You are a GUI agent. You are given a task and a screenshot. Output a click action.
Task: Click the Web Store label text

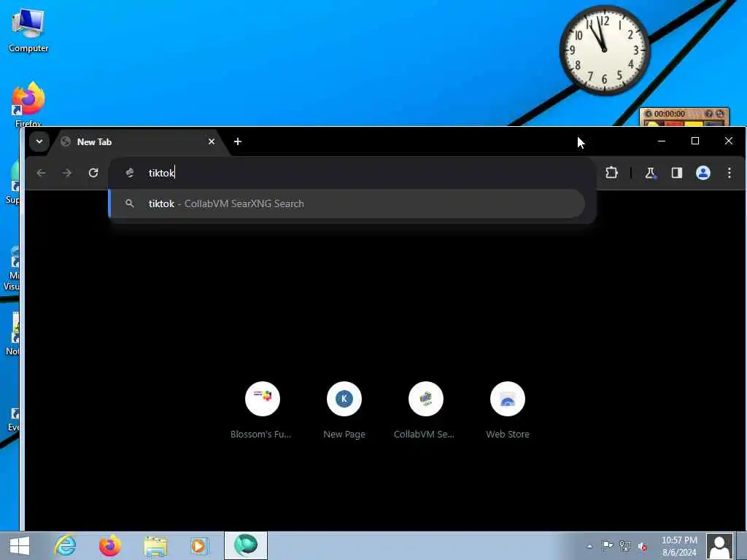pyautogui.click(x=508, y=435)
